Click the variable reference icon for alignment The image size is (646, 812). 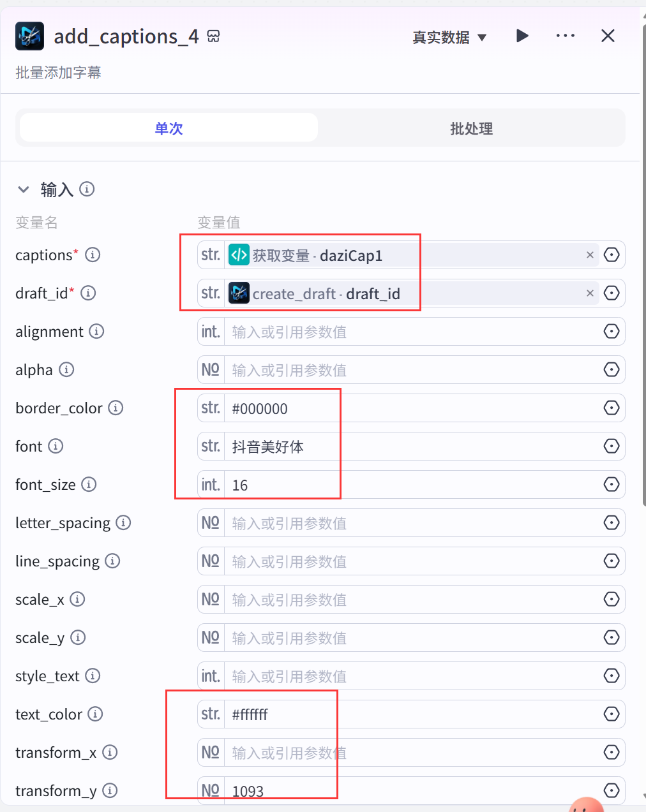pos(612,331)
